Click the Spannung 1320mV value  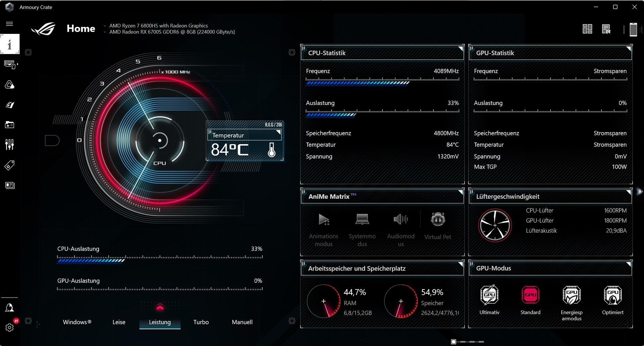448,156
